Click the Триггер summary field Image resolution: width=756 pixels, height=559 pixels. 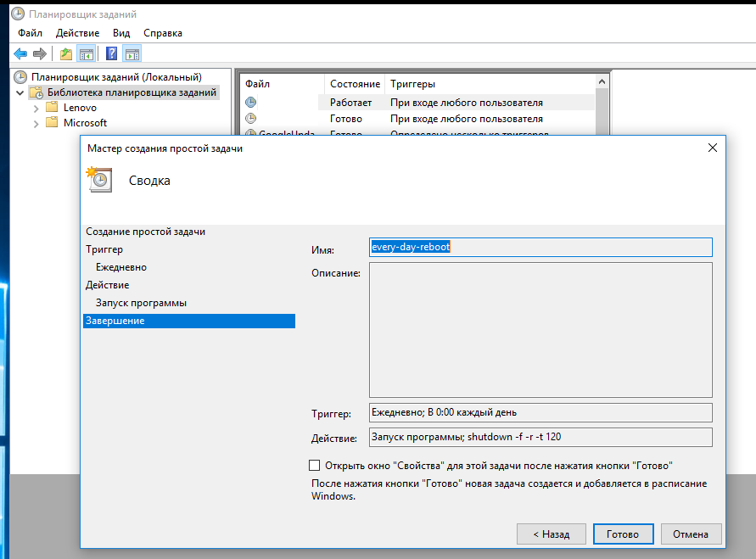coord(540,412)
